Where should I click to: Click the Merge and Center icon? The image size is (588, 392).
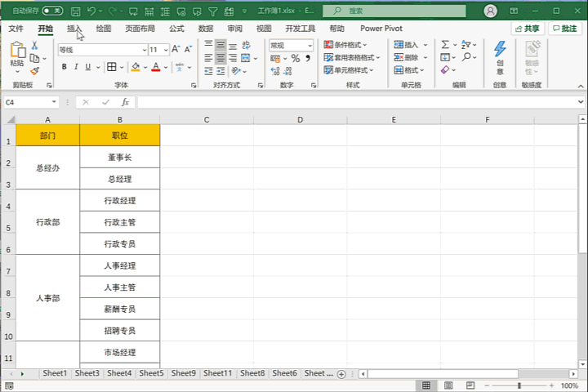point(246,58)
